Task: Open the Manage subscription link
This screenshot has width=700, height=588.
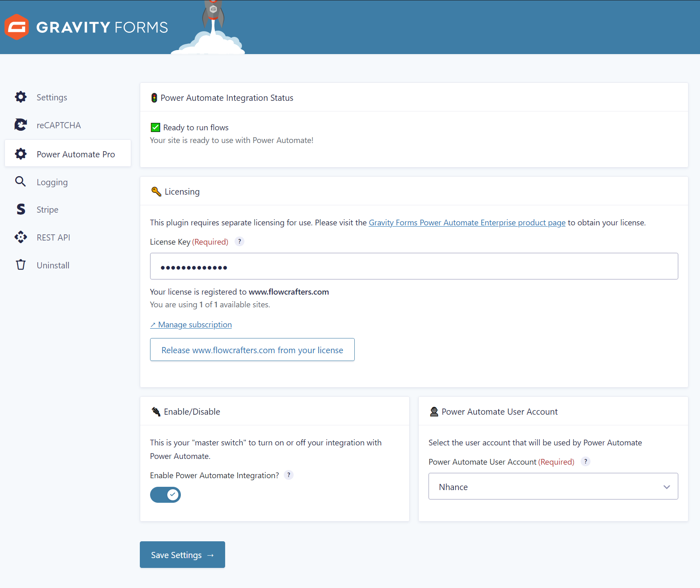Action: pos(194,325)
